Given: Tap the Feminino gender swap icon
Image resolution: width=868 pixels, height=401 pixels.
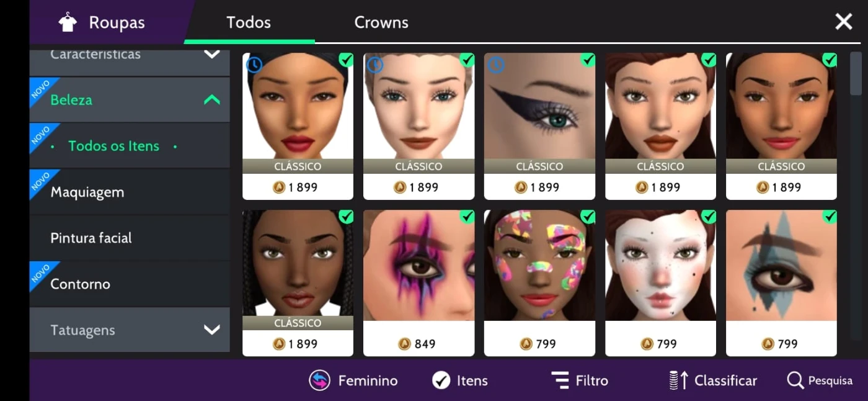Looking at the screenshot, I should (x=320, y=381).
